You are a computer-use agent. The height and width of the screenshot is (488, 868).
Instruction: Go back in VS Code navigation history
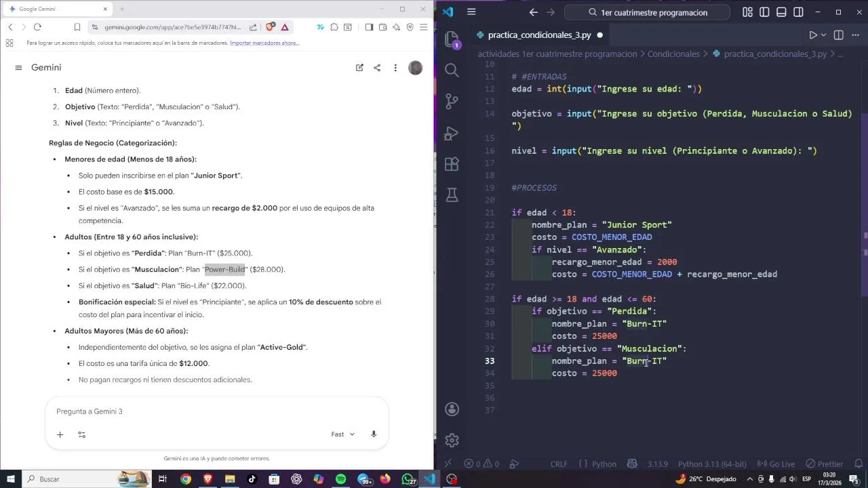tap(533, 12)
